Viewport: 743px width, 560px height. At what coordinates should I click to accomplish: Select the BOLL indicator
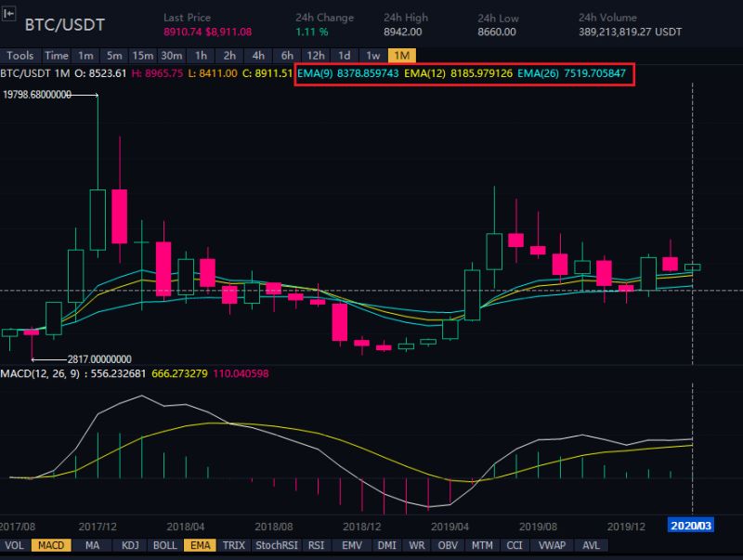coord(164,545)
